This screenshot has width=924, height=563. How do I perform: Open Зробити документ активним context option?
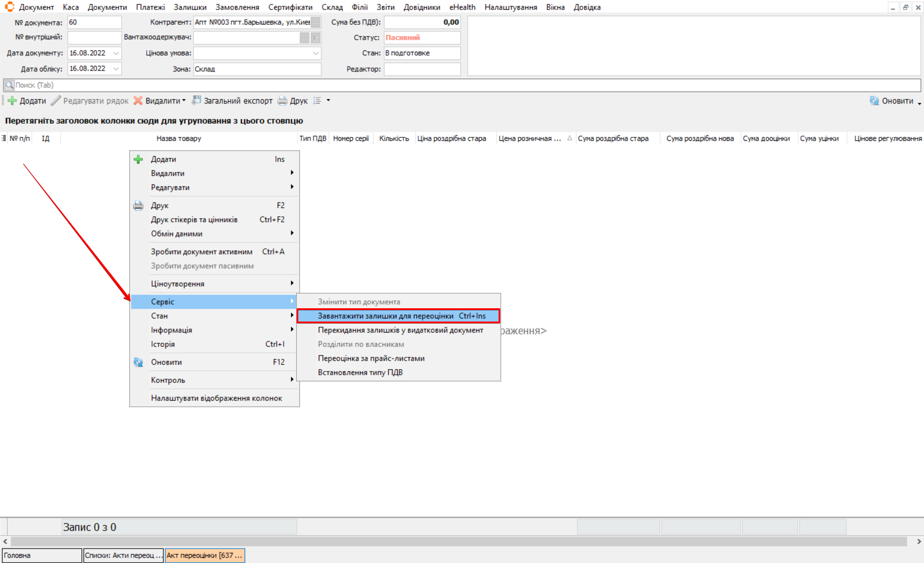202,252
